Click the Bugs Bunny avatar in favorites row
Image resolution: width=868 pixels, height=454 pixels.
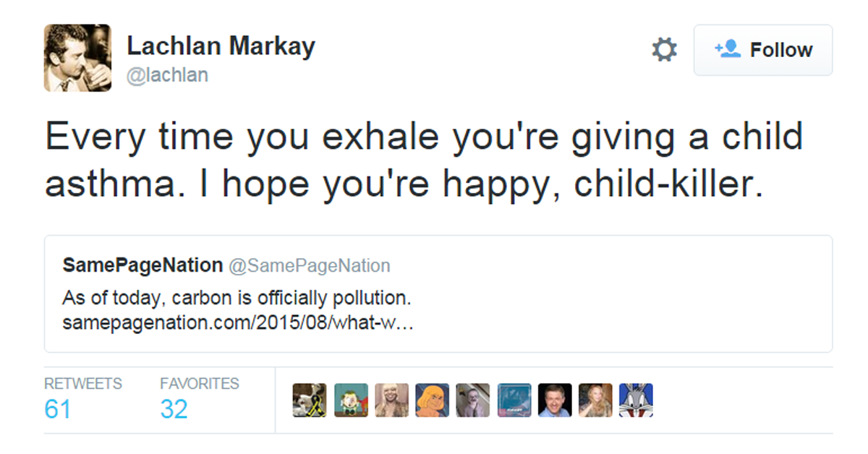point(636,400)
